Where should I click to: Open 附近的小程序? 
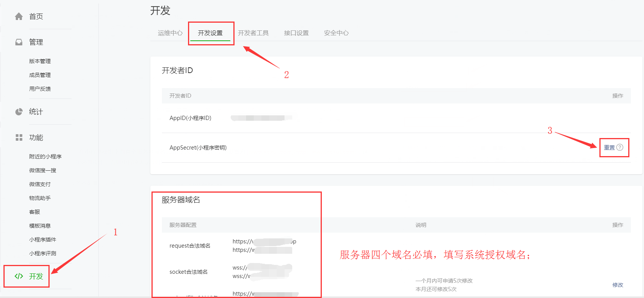click(45, 156)
